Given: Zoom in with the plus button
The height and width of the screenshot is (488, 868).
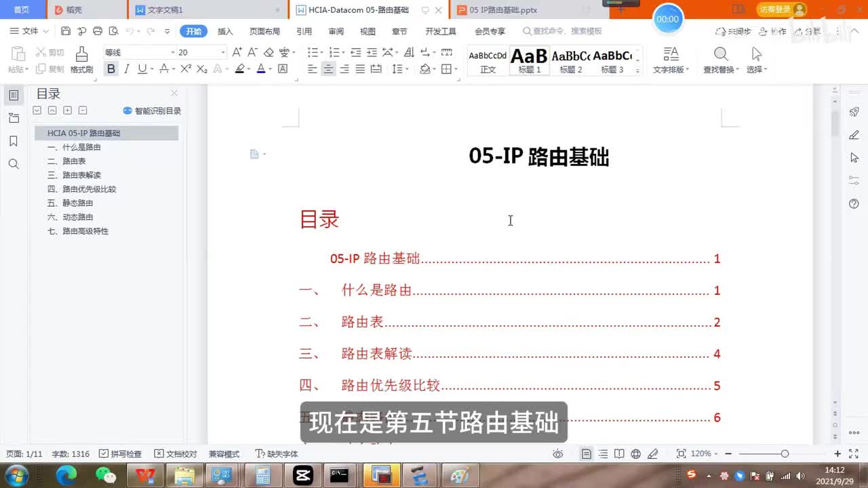Looking at the screenshot, I should click(x=837, y=453).
